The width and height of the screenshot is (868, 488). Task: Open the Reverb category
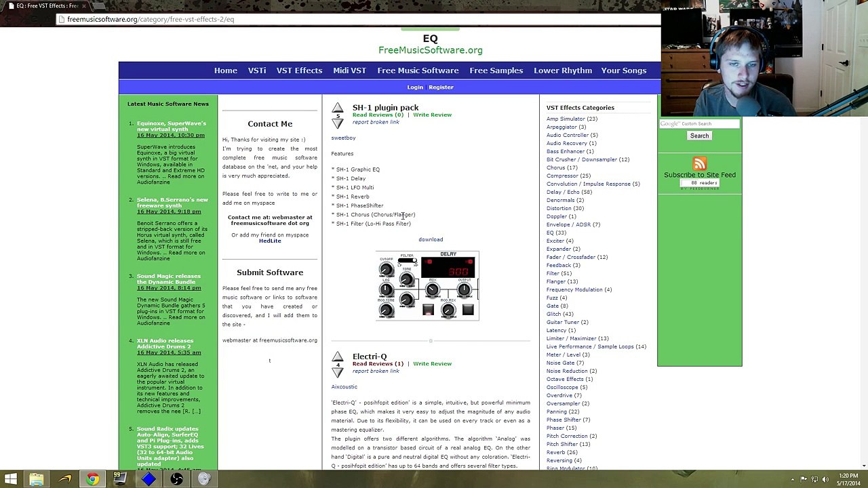tap(555, 453)
